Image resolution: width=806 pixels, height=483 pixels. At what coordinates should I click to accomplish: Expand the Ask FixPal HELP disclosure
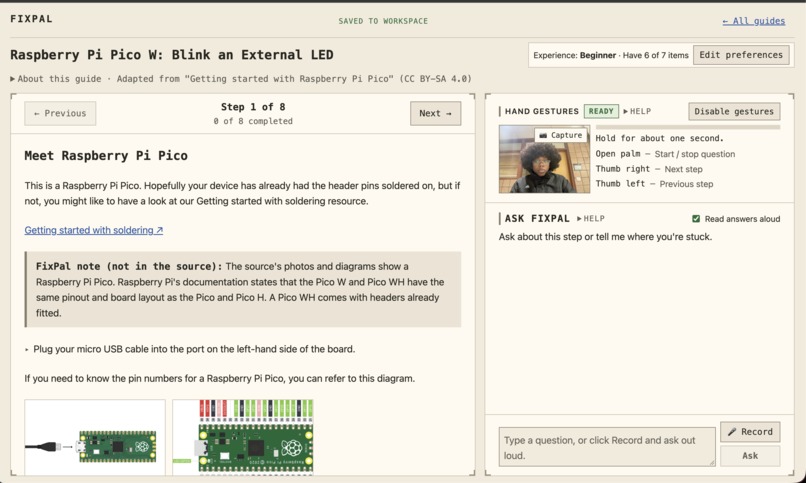(591, 218)
